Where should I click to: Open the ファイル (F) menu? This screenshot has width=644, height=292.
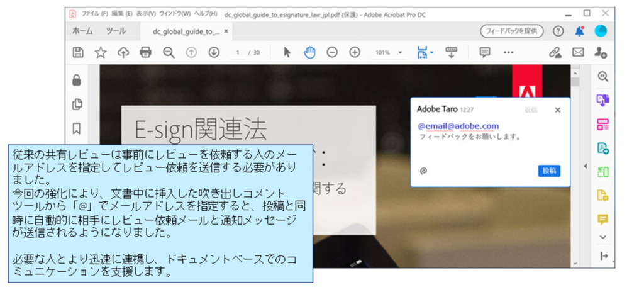(x=94, y=14)
